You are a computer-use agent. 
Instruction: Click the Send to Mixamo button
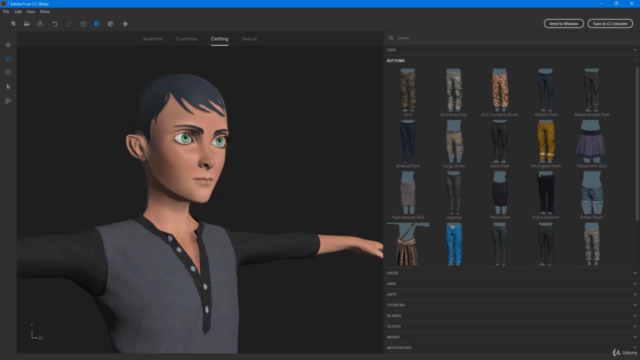564,24
